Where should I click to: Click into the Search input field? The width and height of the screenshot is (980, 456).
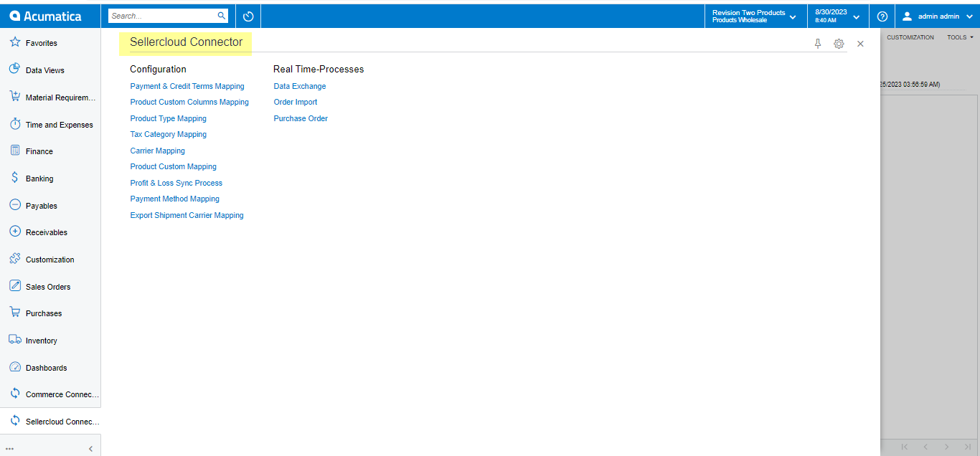[x=162, y=16]
